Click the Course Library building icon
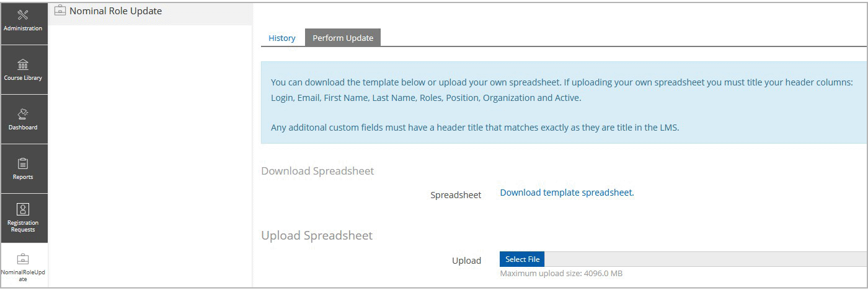This screenshot has height=291, width=868. (23, 64)
